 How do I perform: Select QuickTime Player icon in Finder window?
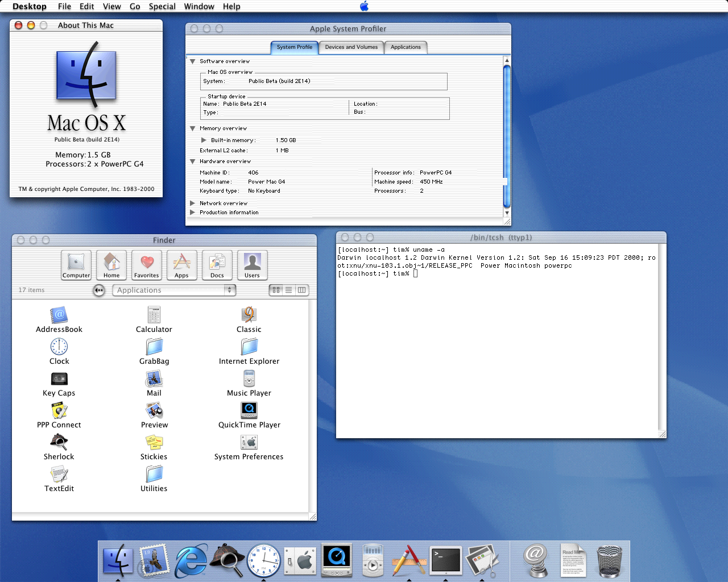click(x=249, y=410)
